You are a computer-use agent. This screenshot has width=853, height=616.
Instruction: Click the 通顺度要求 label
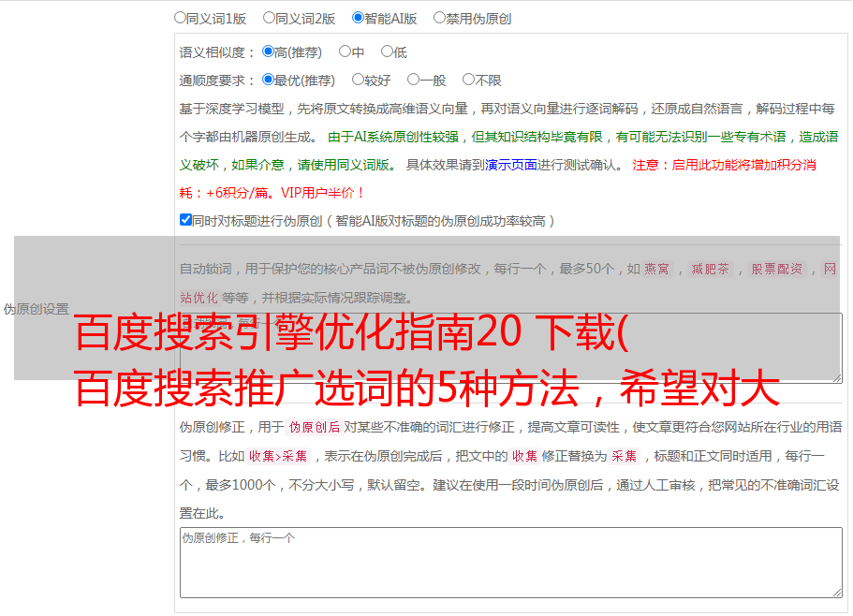(x=217, y=81)
